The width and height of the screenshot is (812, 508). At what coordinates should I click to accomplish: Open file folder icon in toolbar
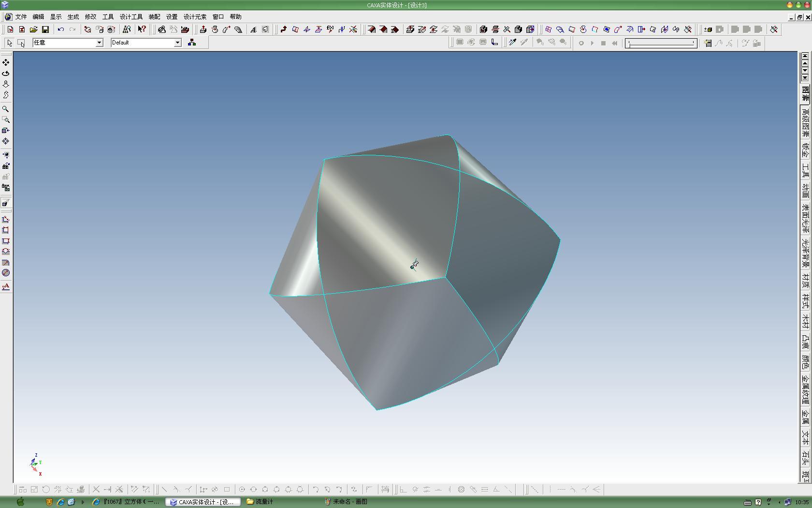[33, 30]
